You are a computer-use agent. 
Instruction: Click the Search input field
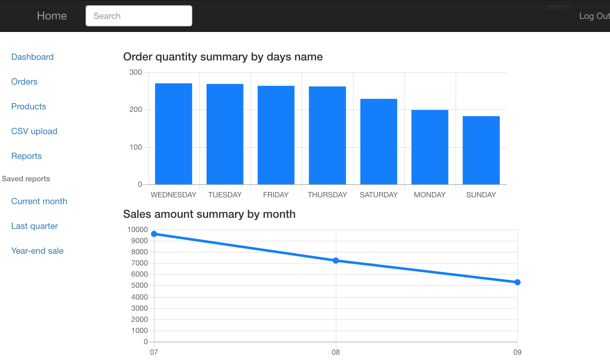click(139, 16)
